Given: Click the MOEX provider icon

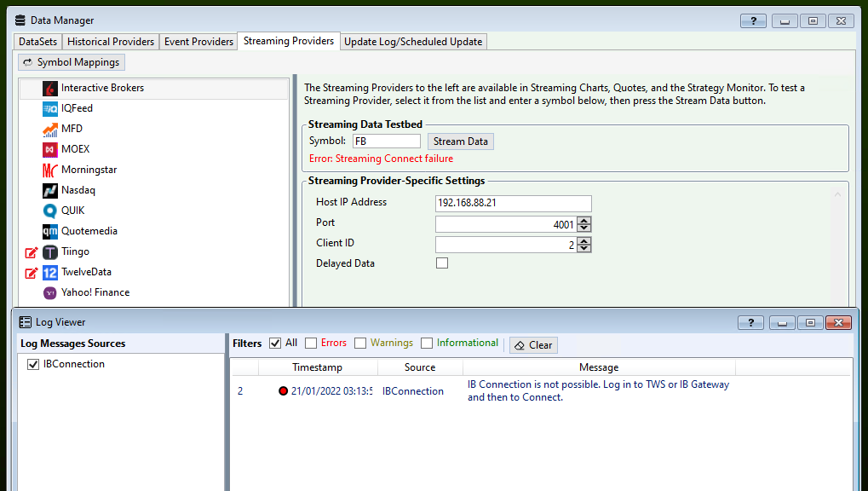Looking at the screenshot, I should pyautogui.click(x=49, y=150).
